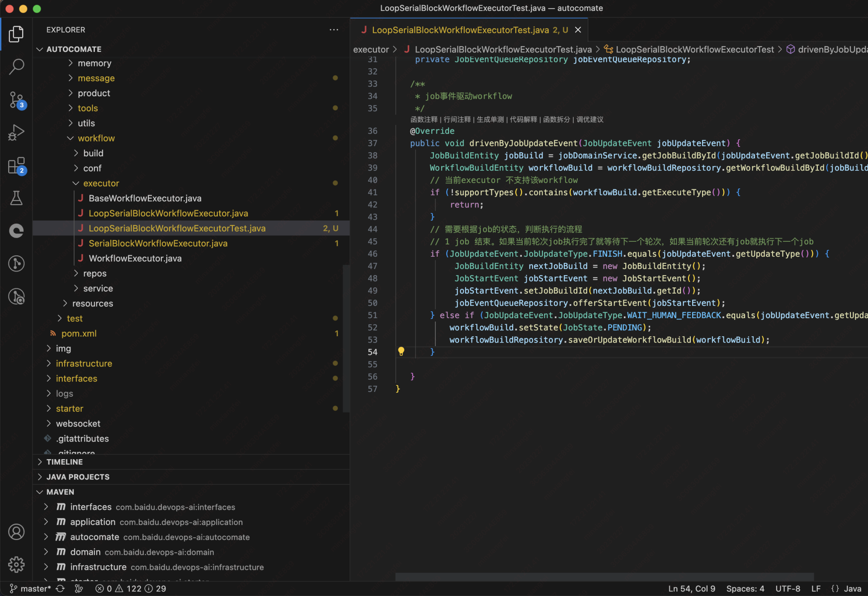
Task: Open the Git graph circular icon in activity bar
Action: coord(16,263)
